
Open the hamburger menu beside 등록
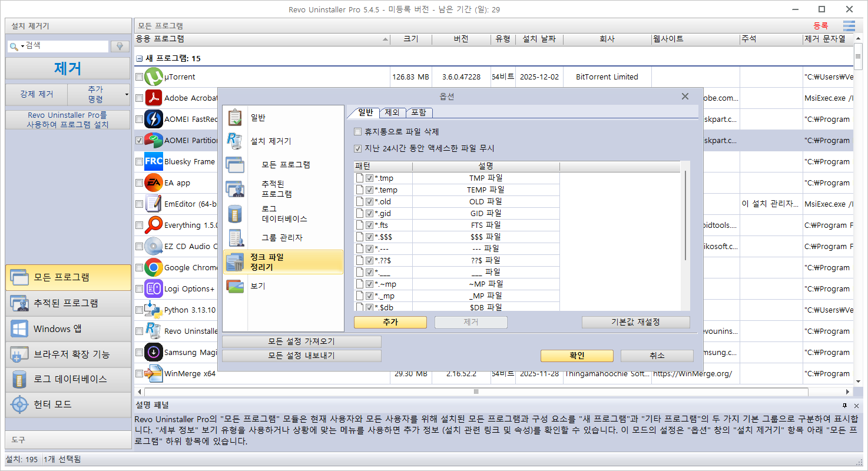(x=849, y=26)
